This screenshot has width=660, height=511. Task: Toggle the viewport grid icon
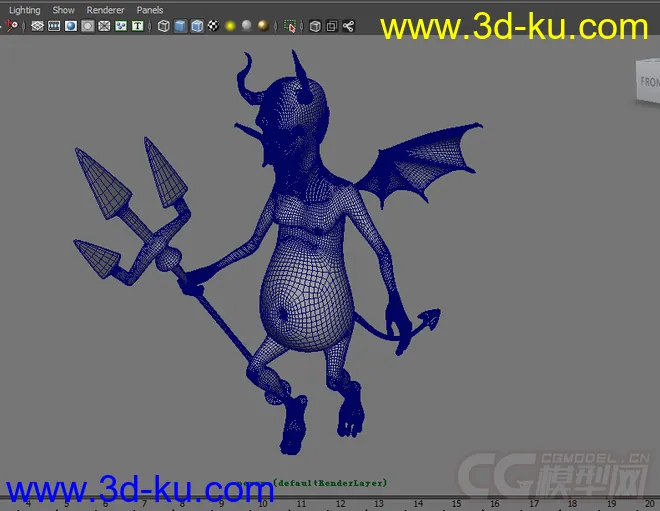coord(37,26)
